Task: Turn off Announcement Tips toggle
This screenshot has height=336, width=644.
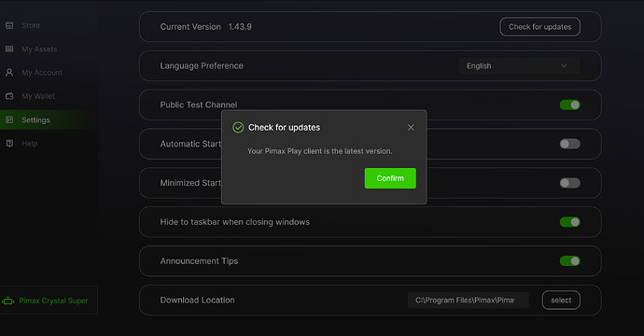Action: click(x=569, y=260)
